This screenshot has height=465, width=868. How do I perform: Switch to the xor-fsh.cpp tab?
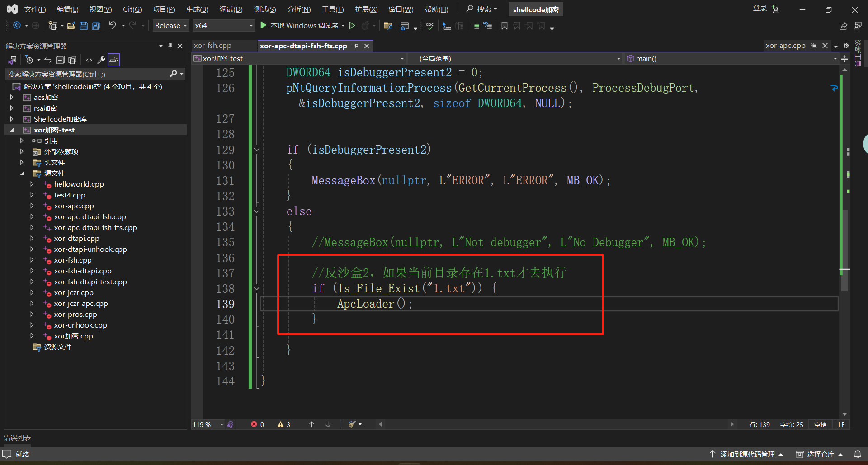[212, 46]
